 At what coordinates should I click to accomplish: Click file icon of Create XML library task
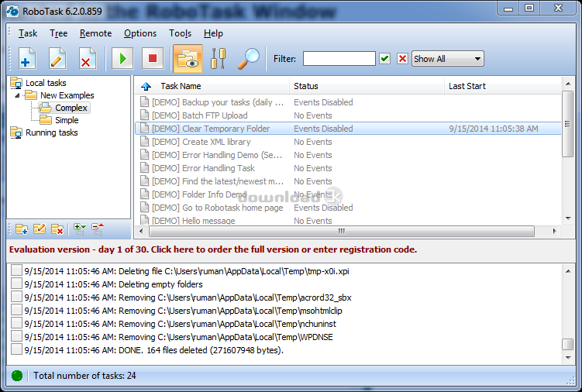tap(145, 142)
